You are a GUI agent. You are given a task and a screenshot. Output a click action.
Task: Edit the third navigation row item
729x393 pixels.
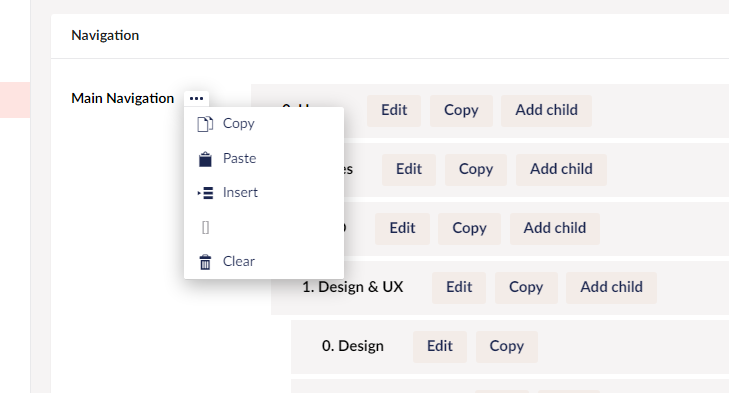point(402,229)
